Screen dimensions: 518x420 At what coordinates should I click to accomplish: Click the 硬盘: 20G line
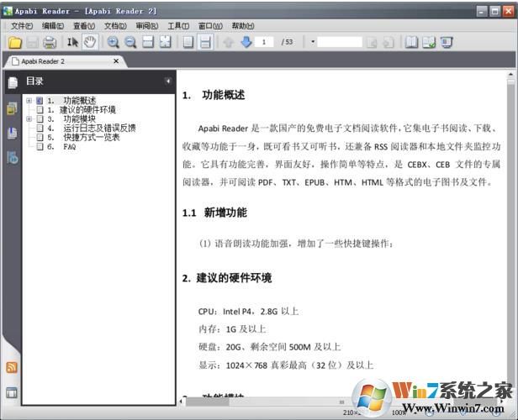click(x=269, y=347)
